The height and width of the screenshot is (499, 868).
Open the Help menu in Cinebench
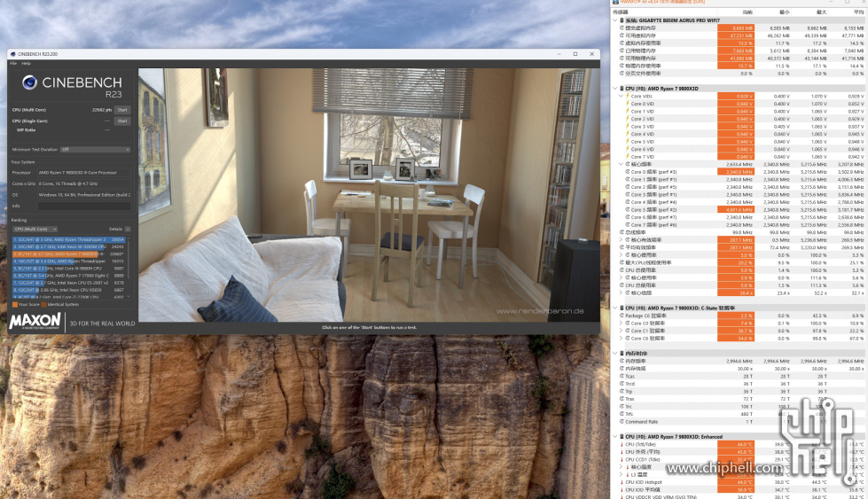pyautogui.click(x=26, y=64)
